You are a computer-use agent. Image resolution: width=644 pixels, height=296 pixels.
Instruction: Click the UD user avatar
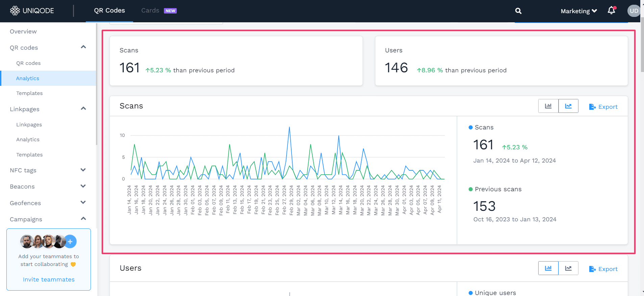634,11
